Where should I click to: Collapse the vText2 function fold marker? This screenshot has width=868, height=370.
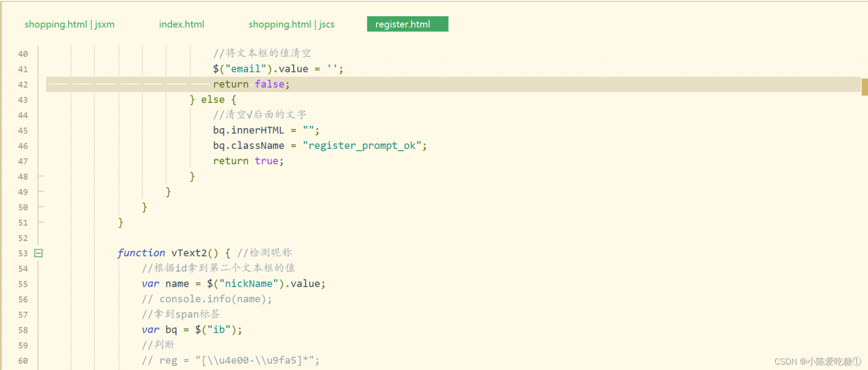point(39,253)
